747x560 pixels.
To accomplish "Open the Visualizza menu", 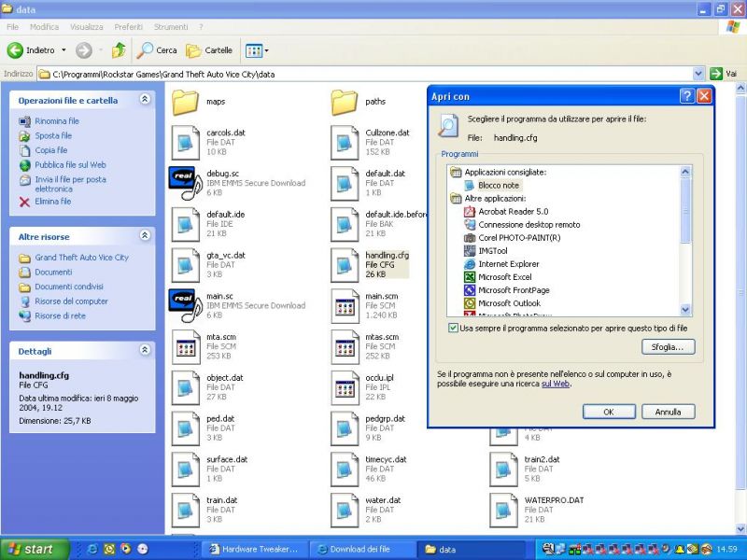I will (87, 27).
